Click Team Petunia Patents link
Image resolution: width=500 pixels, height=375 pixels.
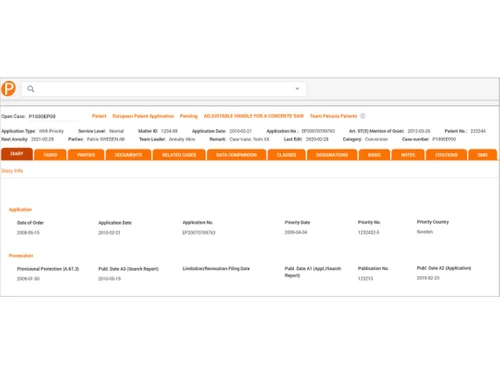[x=333, y=116]
